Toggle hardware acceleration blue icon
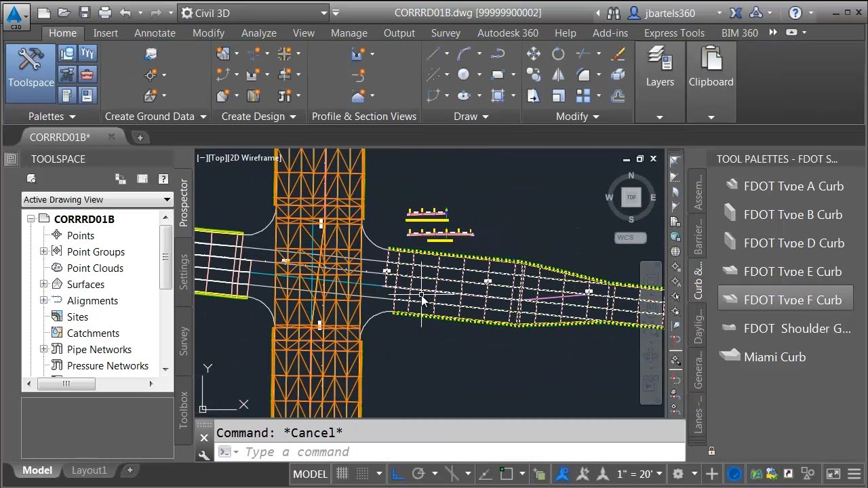This screenshot has width=868, height=488. [x=734, y=474]
